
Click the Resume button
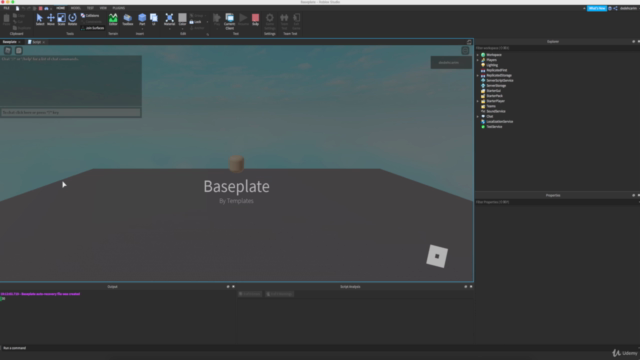[243, 19]
